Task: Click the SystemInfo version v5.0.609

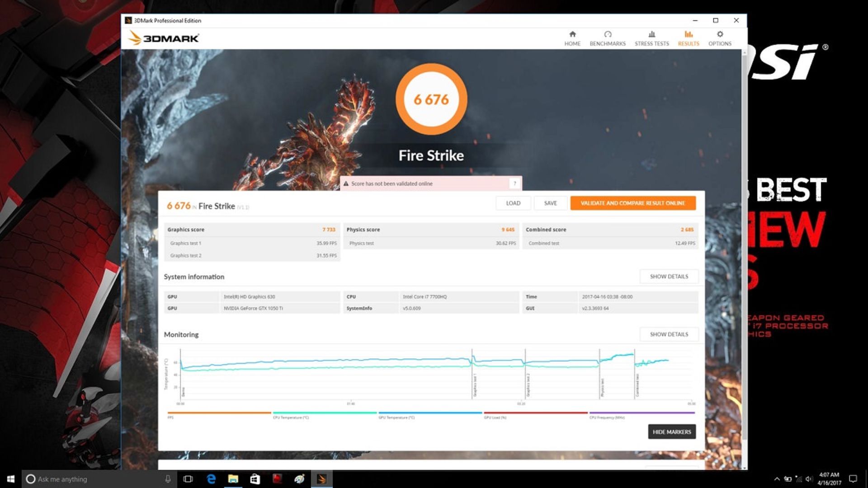Action: [x=411, y=309]
